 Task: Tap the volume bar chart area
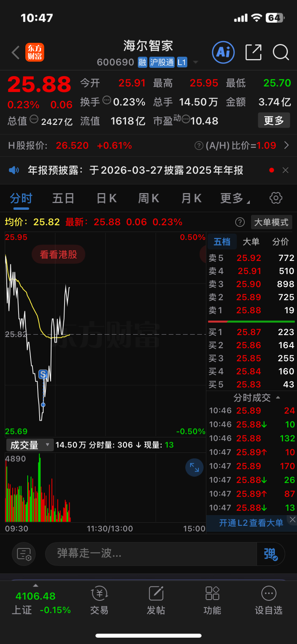click(105, 488)
